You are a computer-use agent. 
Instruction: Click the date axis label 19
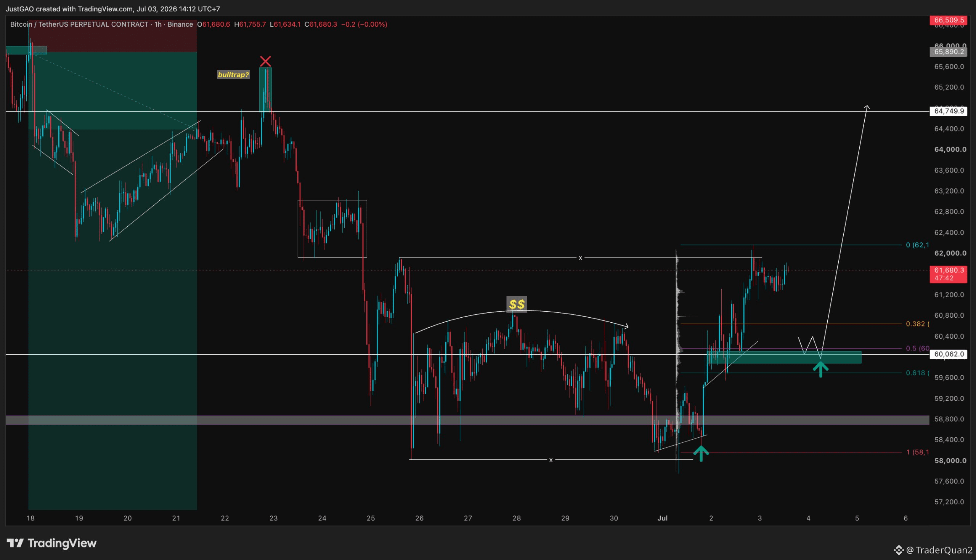[x=79, y=518]
